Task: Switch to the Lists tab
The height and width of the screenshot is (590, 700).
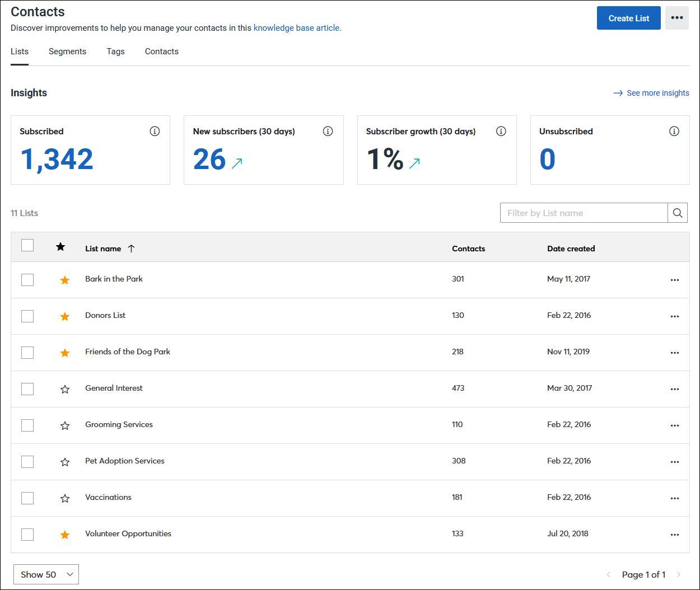Action: click(20, 51)
